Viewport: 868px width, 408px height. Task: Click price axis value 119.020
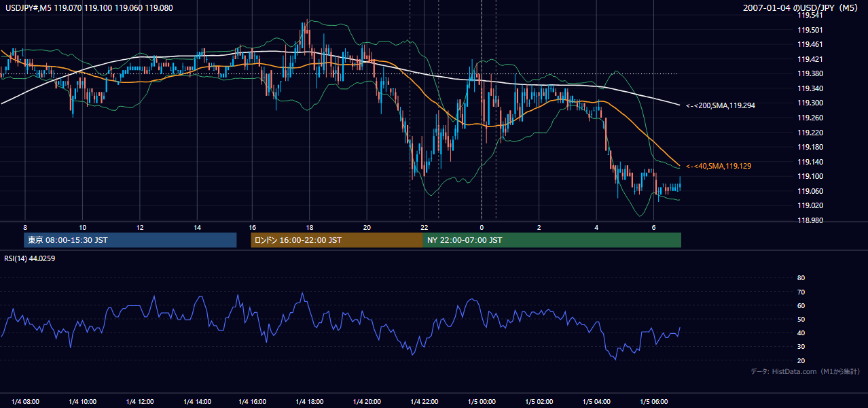click(810, 205)
